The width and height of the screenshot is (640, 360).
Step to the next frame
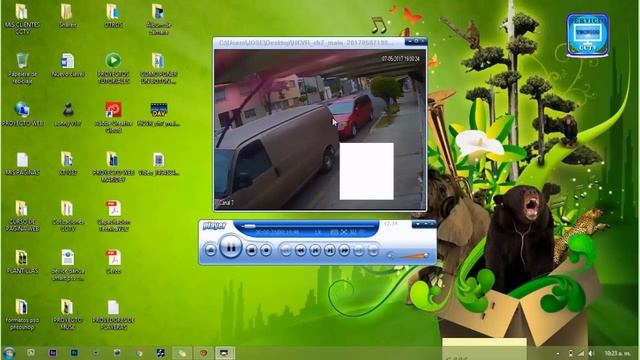tap(330, 250)
